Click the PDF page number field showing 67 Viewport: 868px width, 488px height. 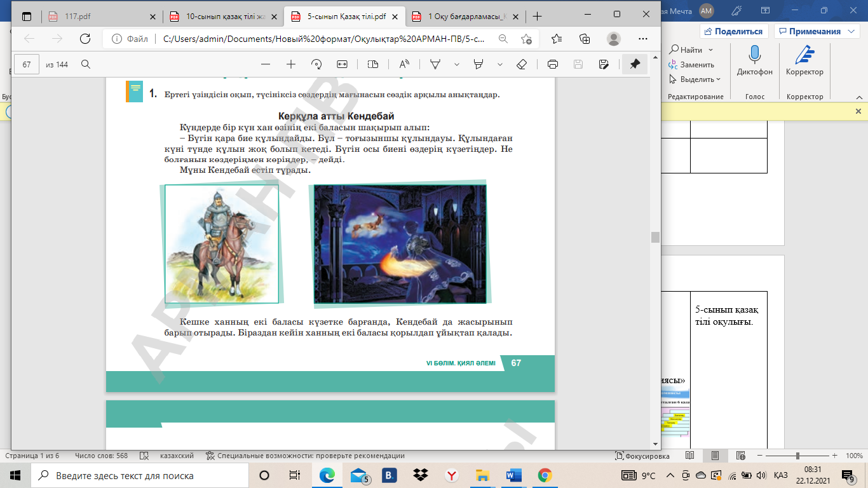coord(27,64)
